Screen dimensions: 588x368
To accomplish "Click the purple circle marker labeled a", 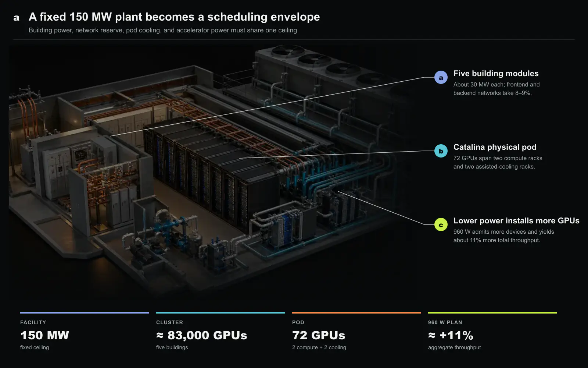I will tap(441, 77).
